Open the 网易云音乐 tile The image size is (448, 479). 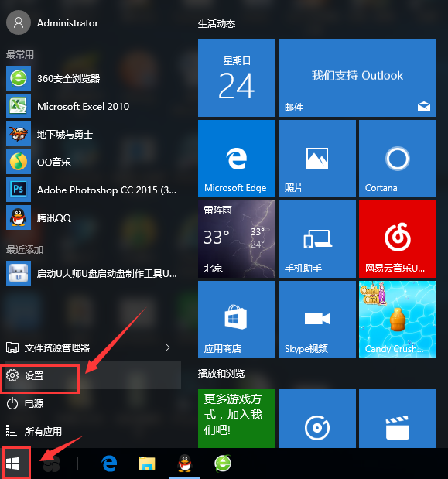point(398,239)
